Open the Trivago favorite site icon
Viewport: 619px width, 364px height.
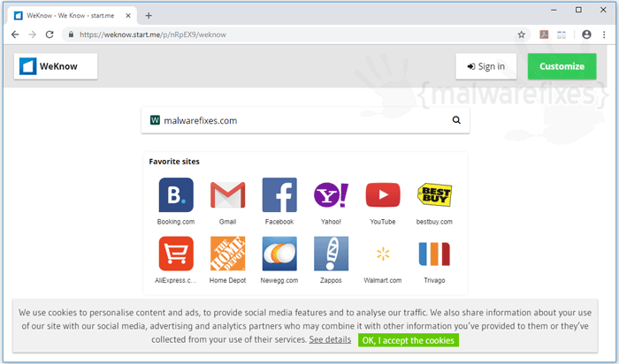pyautogui.click(x=434, y=254)
